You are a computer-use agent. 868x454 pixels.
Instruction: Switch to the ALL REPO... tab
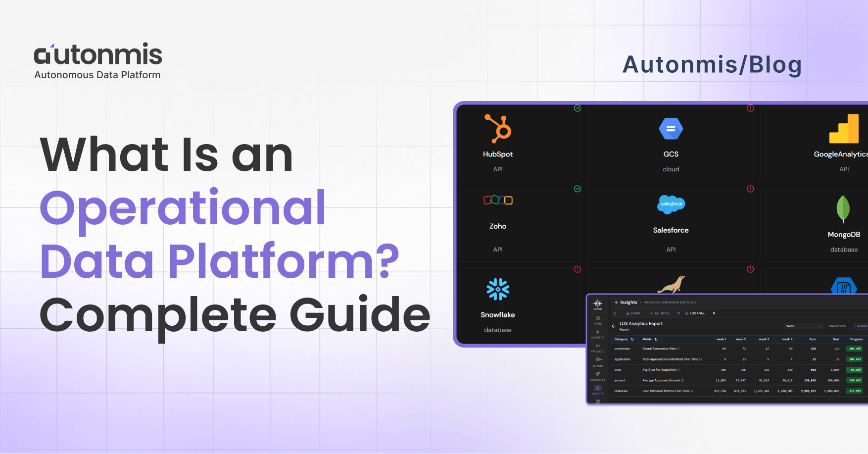[660, 313]
